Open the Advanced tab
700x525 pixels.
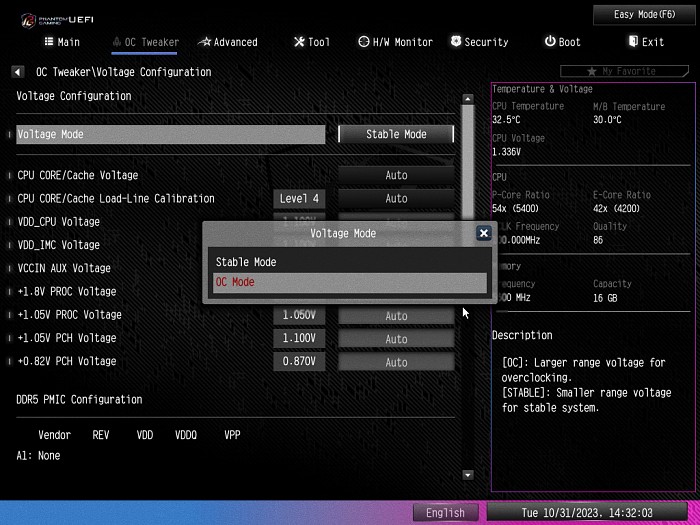tap(228, 42)
